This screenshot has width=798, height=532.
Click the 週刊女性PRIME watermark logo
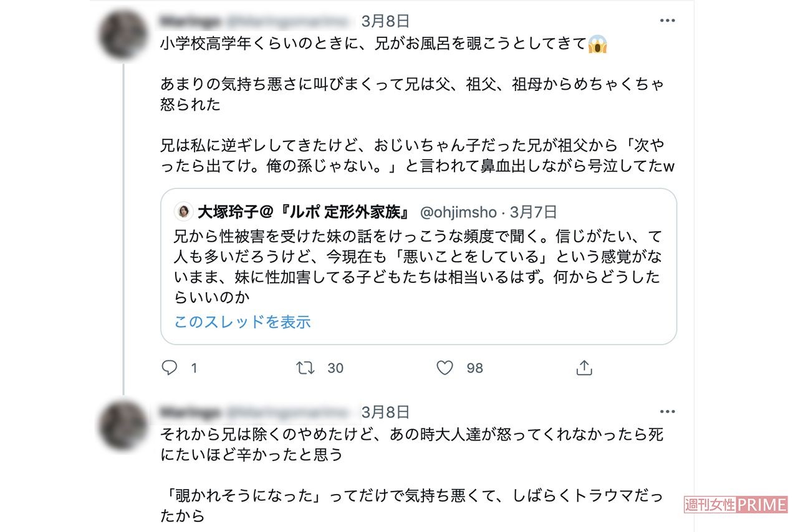tap(736, 505)
